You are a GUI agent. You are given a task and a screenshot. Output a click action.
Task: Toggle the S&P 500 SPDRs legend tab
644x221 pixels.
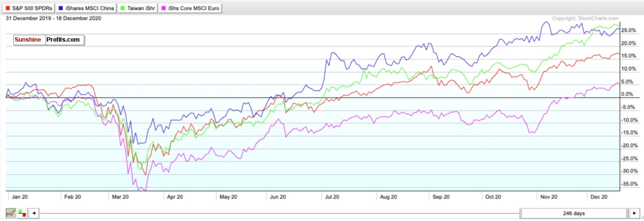coord(29,8)
